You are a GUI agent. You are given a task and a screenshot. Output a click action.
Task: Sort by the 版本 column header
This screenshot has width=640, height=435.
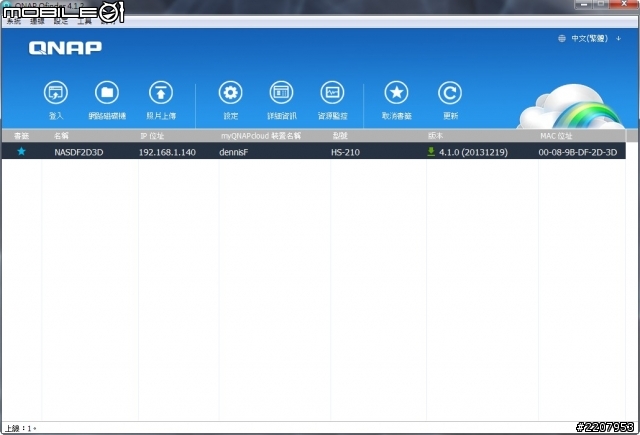(435, 135)
